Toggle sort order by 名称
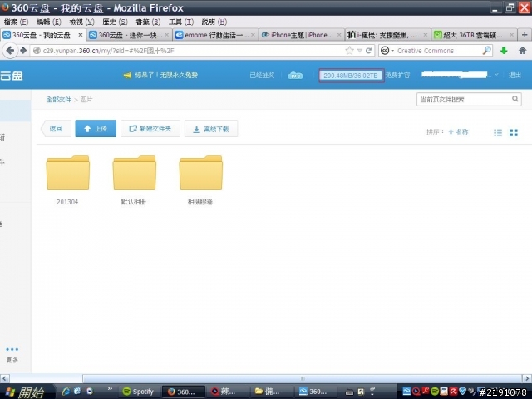The height and width of the screenshot is (399, 532). (x=458, y=132)
